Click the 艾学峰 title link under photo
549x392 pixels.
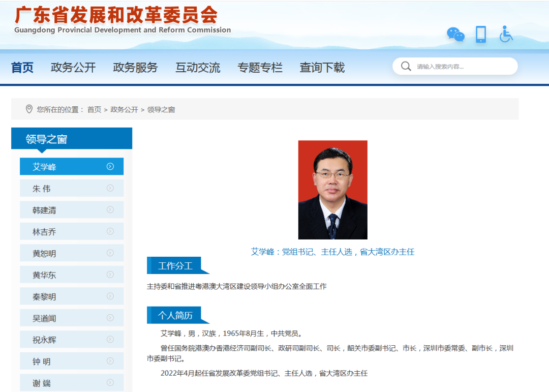332,252
